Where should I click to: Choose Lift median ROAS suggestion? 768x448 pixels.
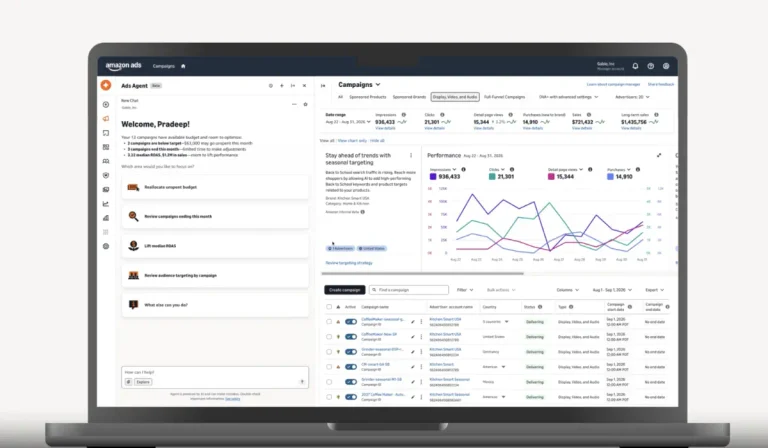[215, 246]
